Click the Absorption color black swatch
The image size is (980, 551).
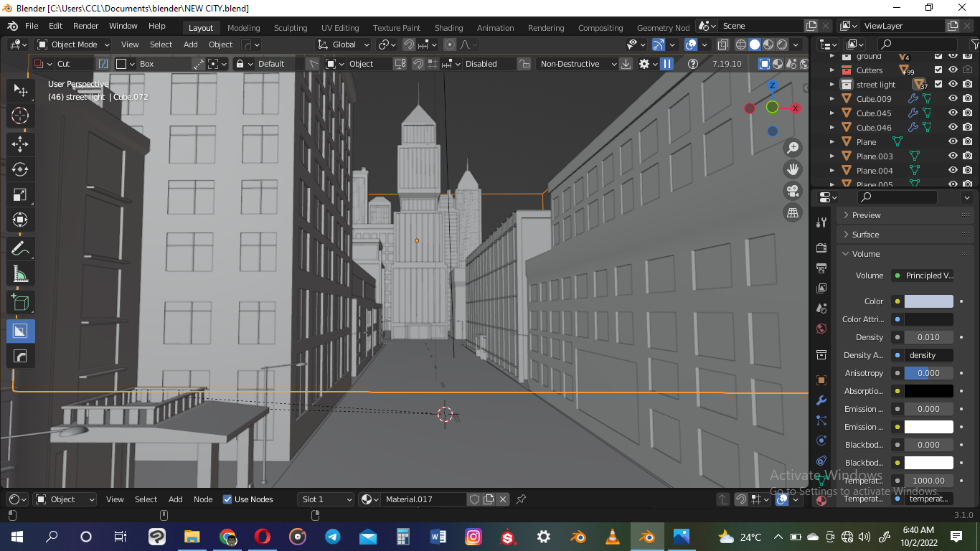pos(928,391)
